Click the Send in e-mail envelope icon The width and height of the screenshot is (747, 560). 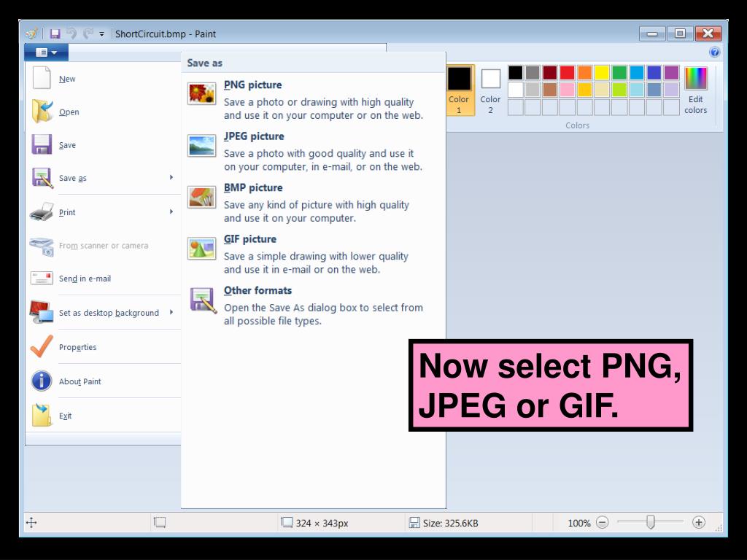(x=42, y=278)
